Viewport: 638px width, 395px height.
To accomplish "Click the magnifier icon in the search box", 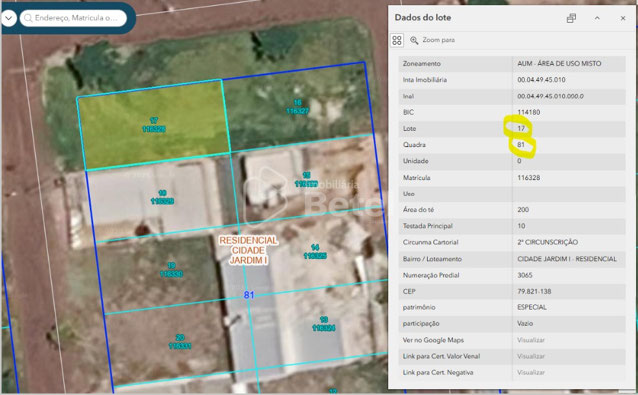I will 28,18.
